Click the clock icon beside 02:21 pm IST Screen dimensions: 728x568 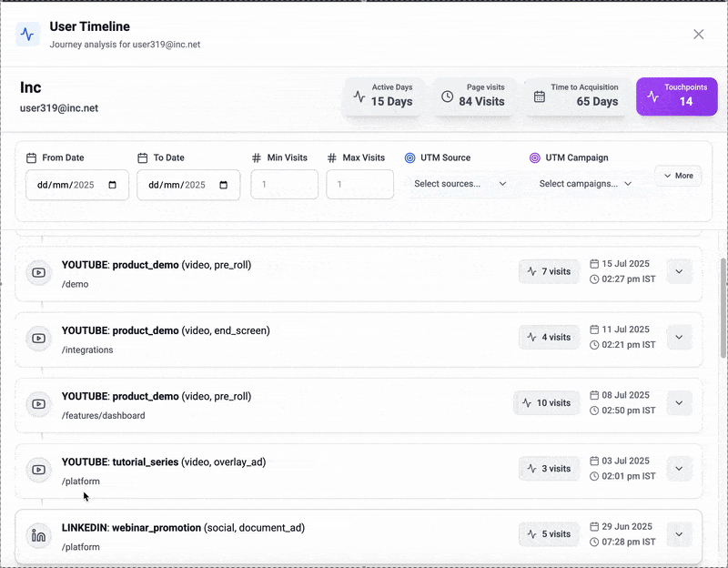pos(594,345)
